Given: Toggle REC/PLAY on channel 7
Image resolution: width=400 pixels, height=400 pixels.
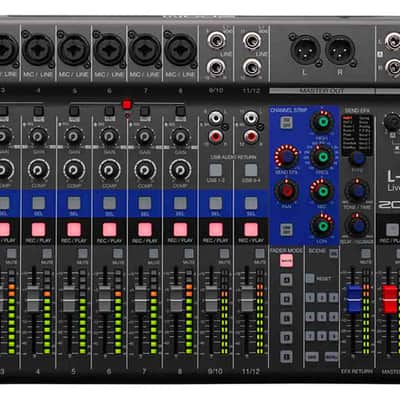Looking at the screenshot, I should click(x=145, y=229).
